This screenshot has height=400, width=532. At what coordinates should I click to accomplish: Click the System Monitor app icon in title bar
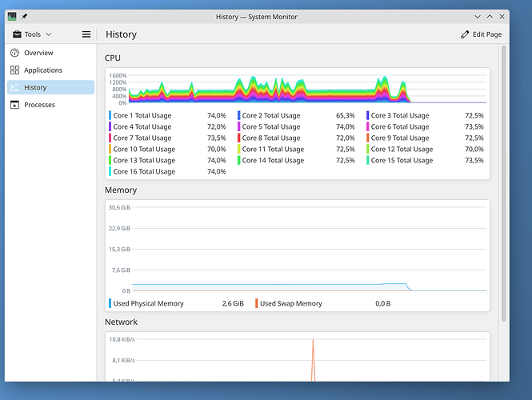(x=12, y=16)
